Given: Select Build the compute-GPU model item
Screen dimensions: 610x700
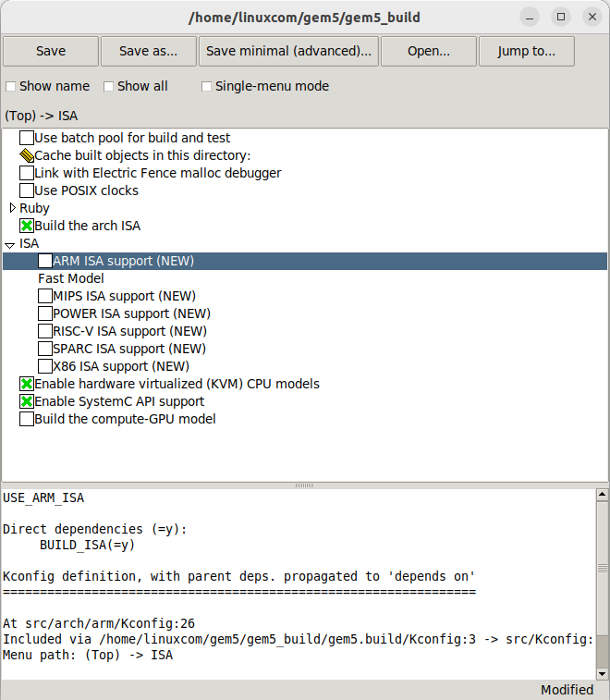Looking at the screenshot, I should (x=125, y=419).
